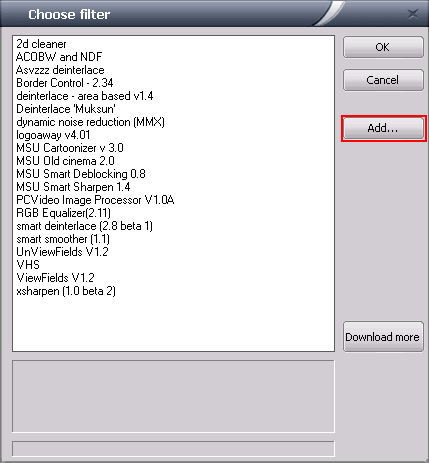The height and width of the screenshot is (463, 429).
Task: Click the Download more button
Action: [383, 337]
